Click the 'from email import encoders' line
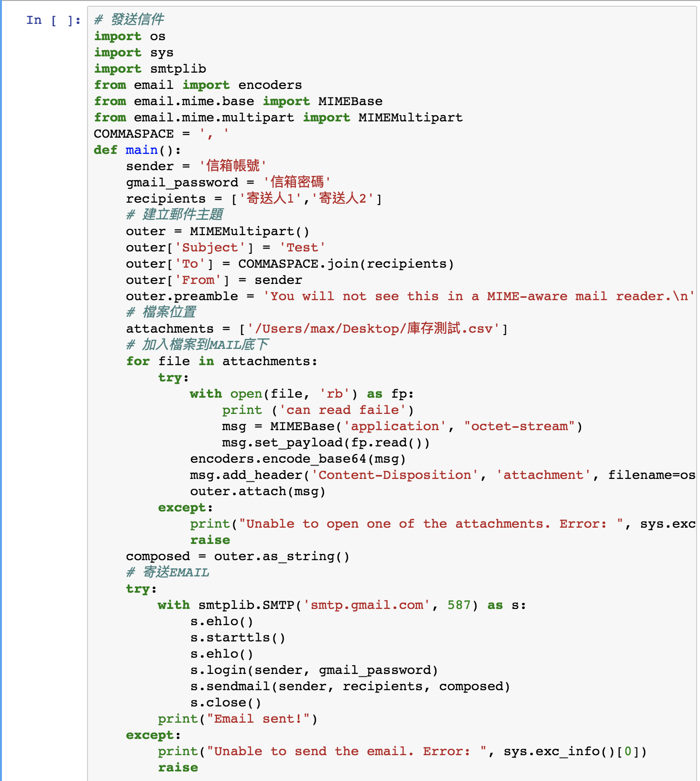Image resolution: width=700 pixels, height=781 pixels. [x=198, y=85]
